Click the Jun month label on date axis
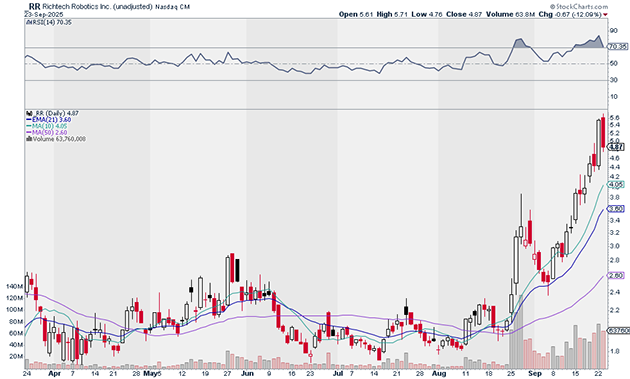The width and height of the screenshot is (630, 379). (x=248, y=374)
